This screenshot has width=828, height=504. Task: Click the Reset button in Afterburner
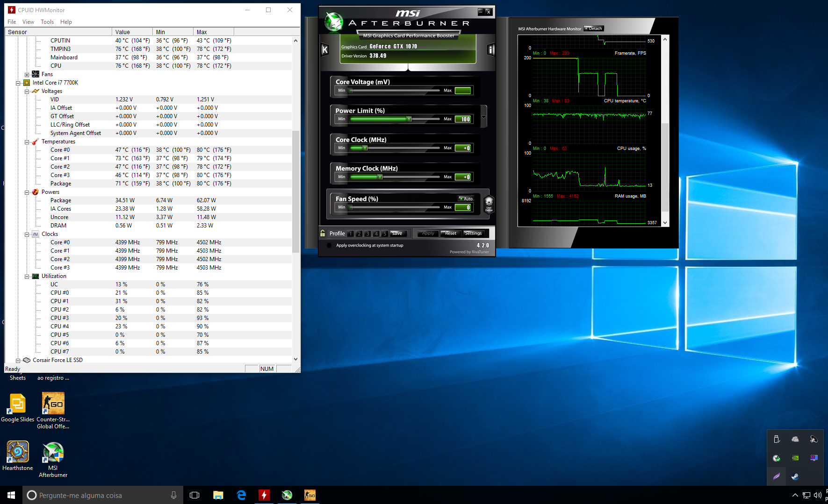pyautogui.click(x=451, y=233)
